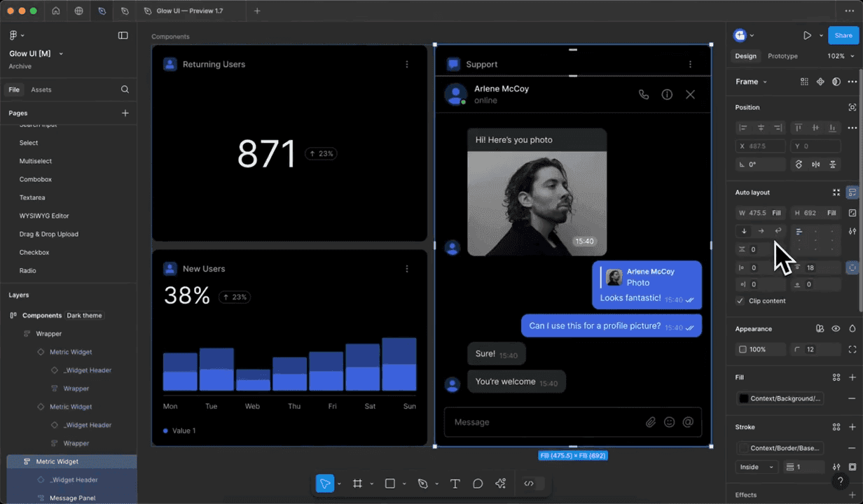
Task: Switch to the Prototype tab
Action: click(x=782, y=56)
